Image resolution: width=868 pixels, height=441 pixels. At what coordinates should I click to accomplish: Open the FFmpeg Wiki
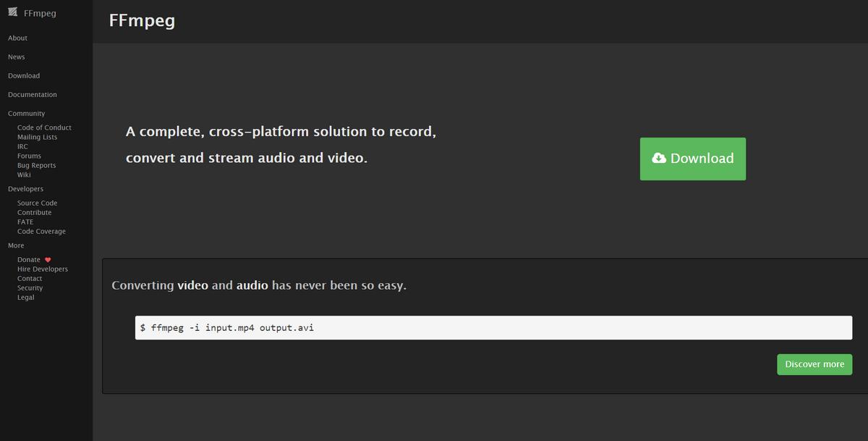coord(25,174)
